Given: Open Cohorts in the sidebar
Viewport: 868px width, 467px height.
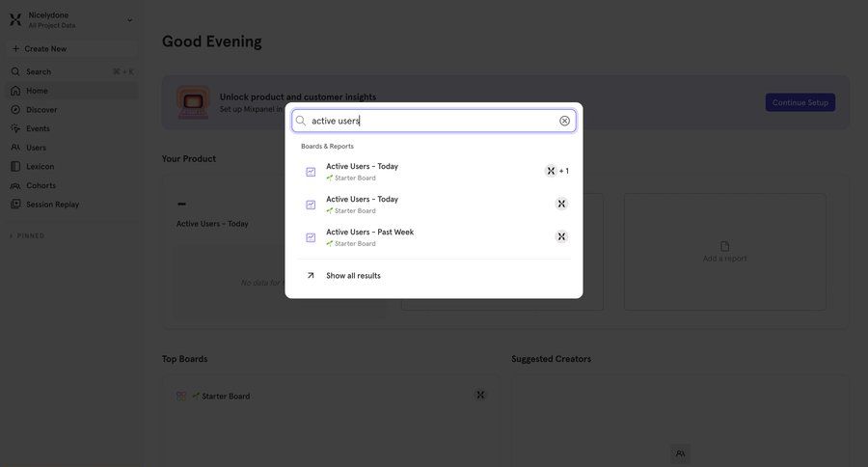Looking at the screenshot, I should coord(41,185).
